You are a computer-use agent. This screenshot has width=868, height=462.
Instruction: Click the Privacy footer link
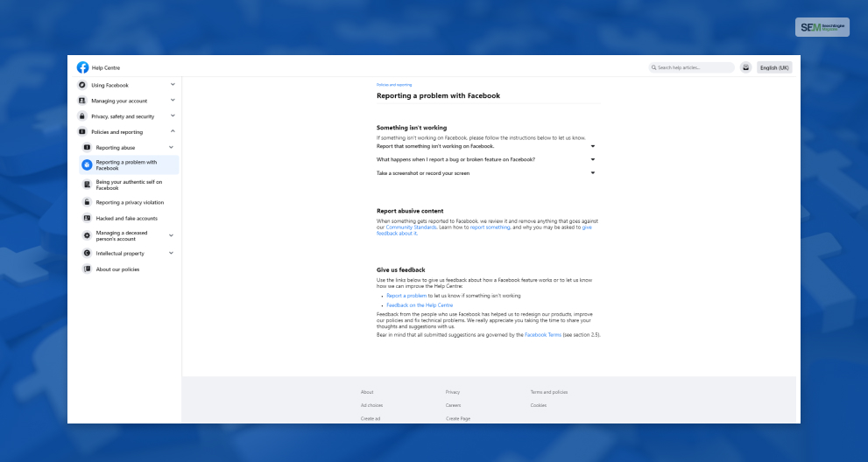[453, 392]
